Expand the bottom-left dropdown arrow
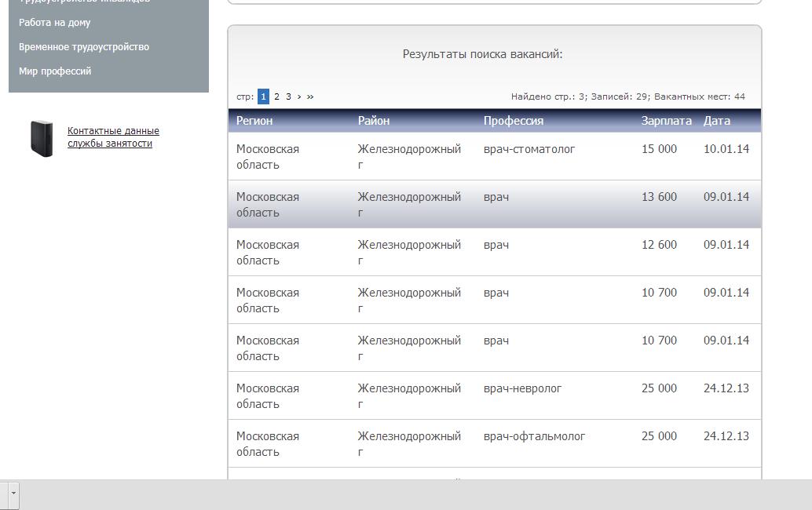The width and height of the screenshot is (812, 510). pos(13,495)
